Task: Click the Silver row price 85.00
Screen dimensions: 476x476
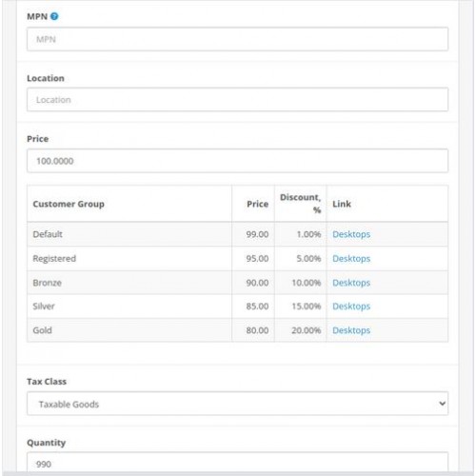Action: pyautogui.click(x=257, y=307)
